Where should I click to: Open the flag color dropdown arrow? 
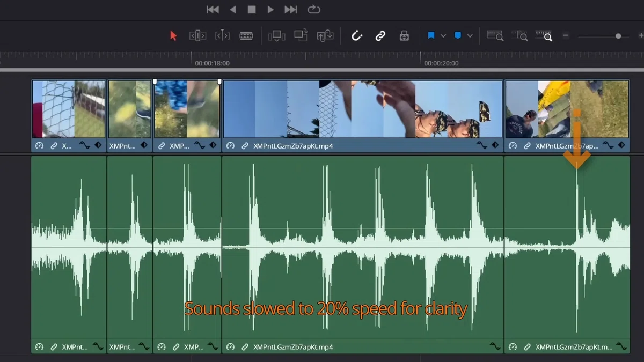coord(443,36)
